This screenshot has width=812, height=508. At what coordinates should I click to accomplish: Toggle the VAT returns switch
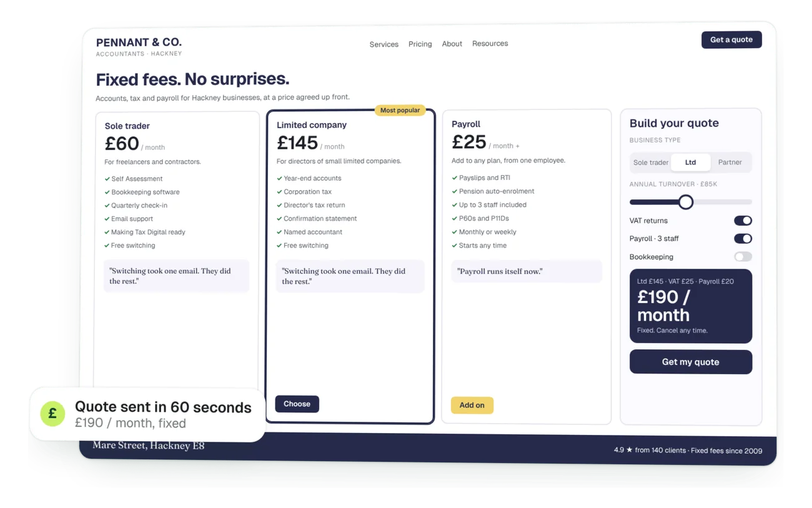pos(743,221)
